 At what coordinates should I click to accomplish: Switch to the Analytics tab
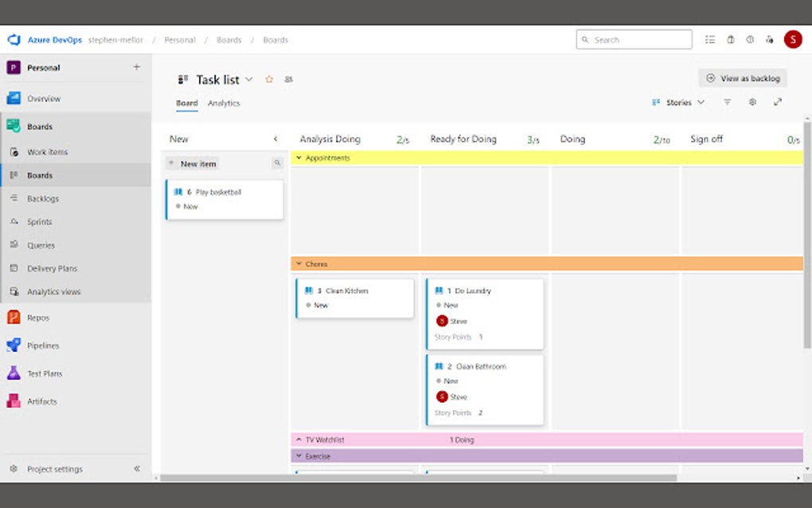click(x=224, y=103)
